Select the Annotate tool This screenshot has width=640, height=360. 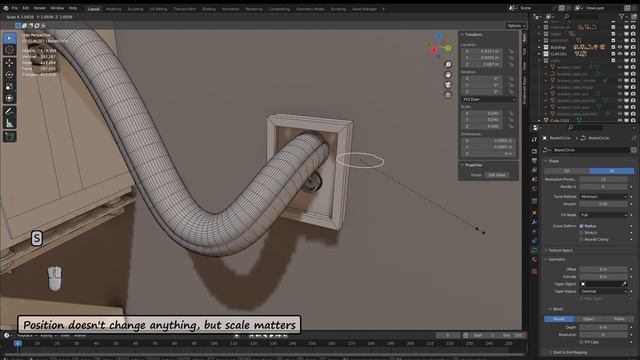[9, 111]
